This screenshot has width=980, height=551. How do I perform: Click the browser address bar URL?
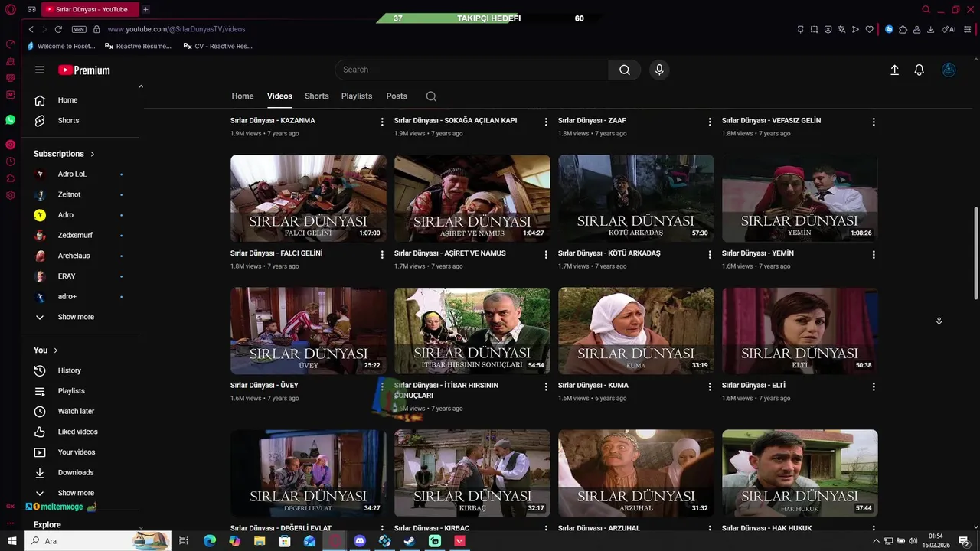[x=176, y=29]
